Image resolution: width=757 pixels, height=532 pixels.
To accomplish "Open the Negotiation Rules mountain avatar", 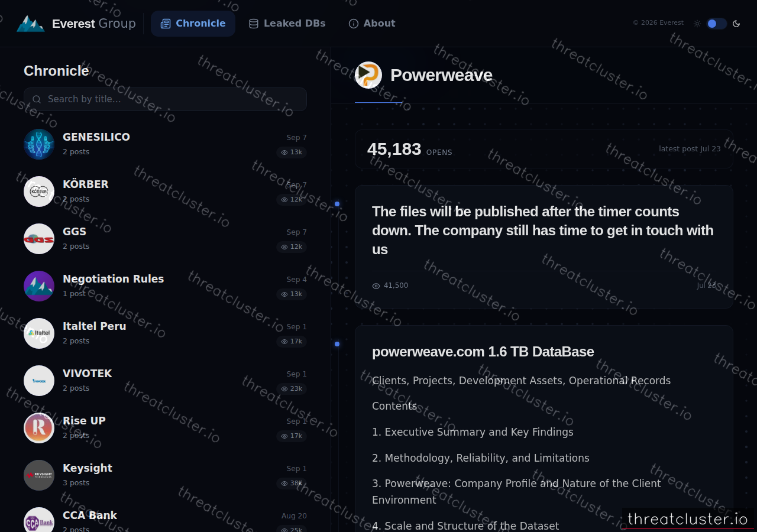I will coord(39,286).
